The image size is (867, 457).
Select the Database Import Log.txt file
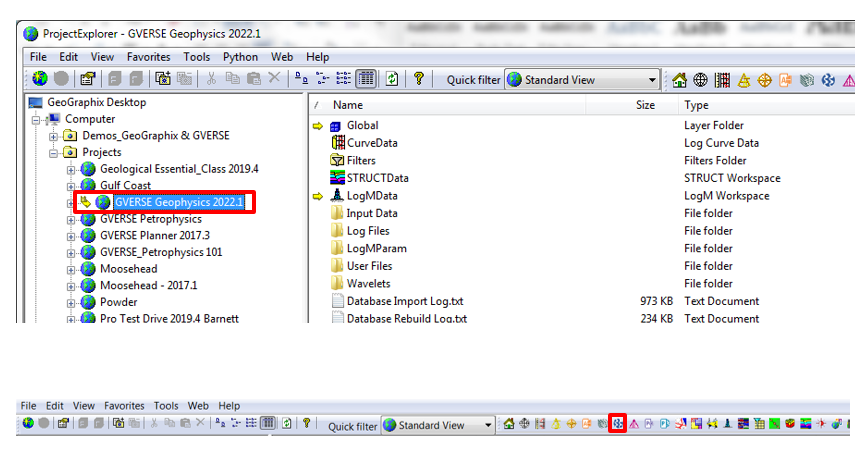[405, 302]
